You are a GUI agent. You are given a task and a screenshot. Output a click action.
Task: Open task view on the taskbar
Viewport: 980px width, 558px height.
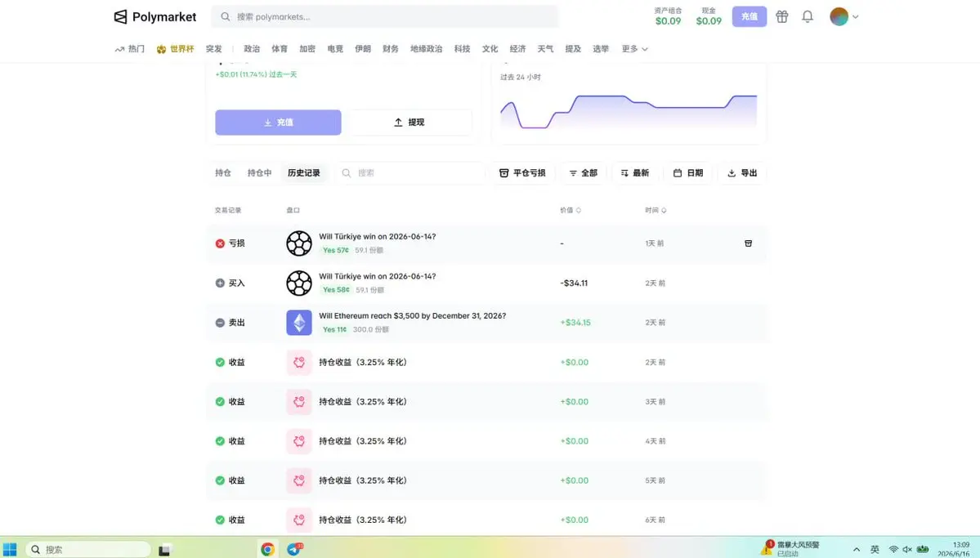pyautogui.click(x=164, y=550)
